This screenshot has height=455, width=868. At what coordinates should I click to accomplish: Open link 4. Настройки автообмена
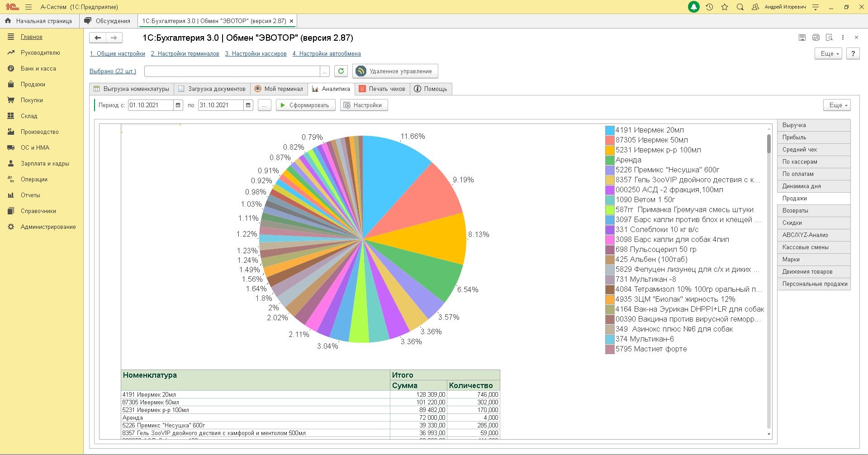pos(327,54)
